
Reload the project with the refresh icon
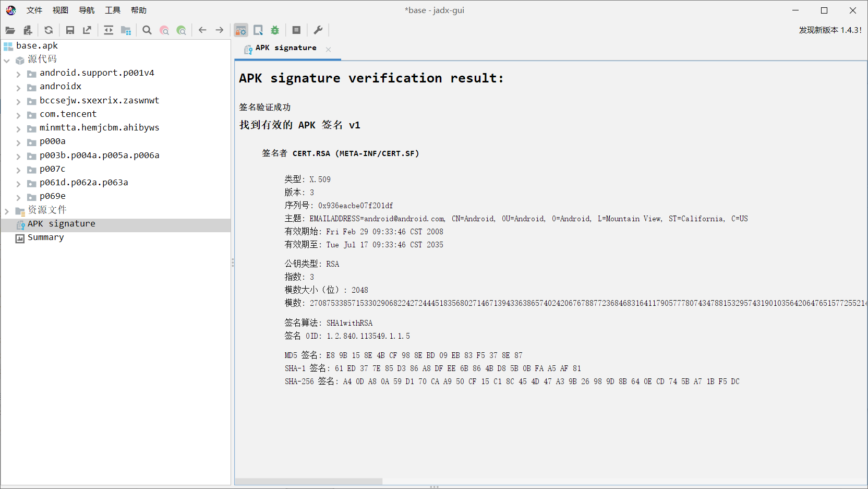(x=49, y=30)
